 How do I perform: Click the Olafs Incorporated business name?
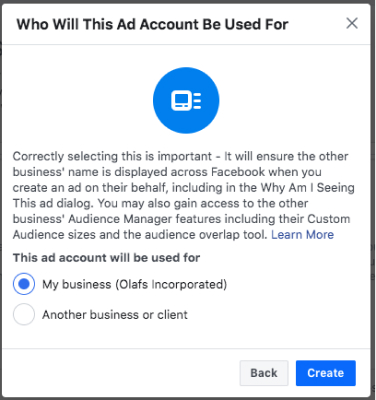[171, 284]
